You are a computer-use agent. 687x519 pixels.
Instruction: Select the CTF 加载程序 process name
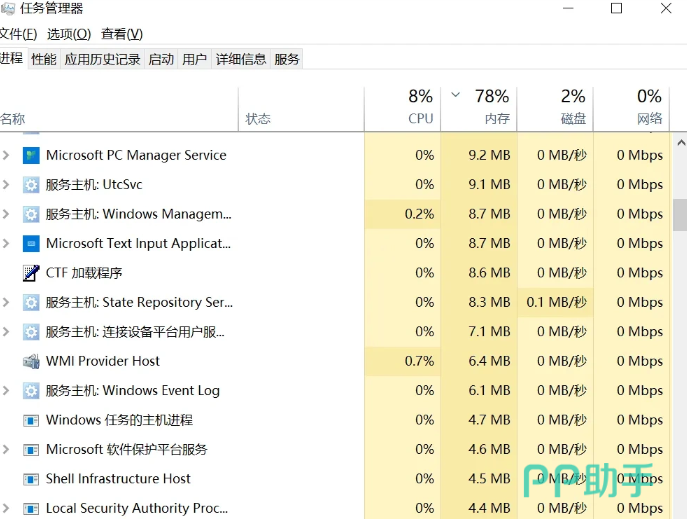click(84, 273)
